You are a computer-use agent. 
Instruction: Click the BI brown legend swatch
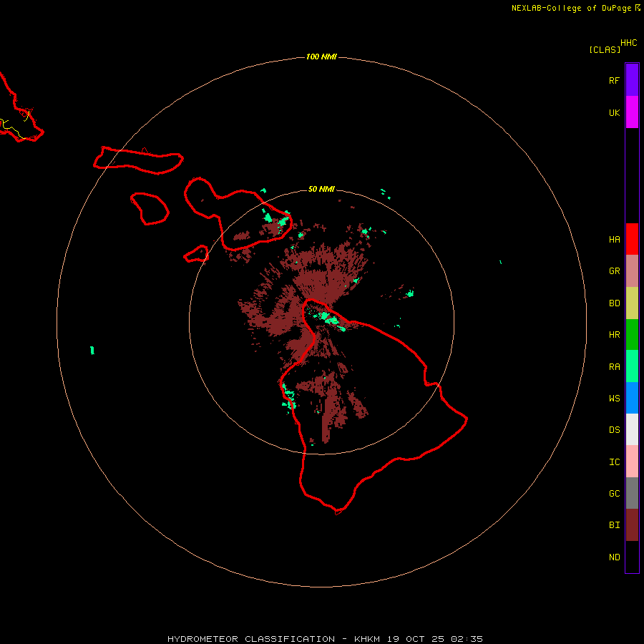pos(632,525)
